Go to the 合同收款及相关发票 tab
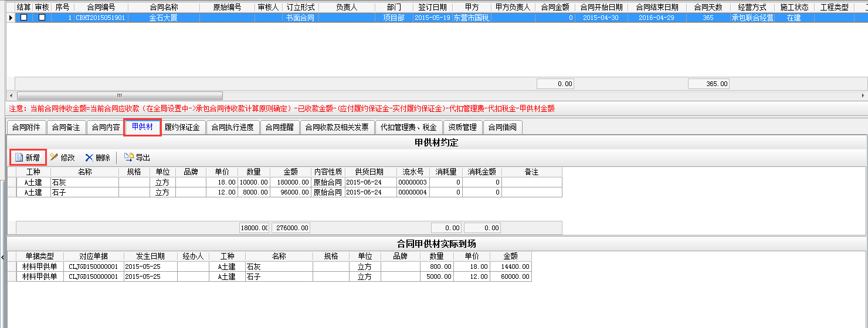The height and width of the screenshot is (328, 868). click(x=337, y=127)
